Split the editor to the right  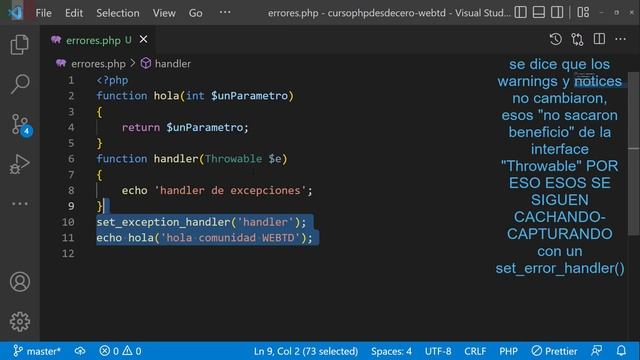(x=599, y=39)
